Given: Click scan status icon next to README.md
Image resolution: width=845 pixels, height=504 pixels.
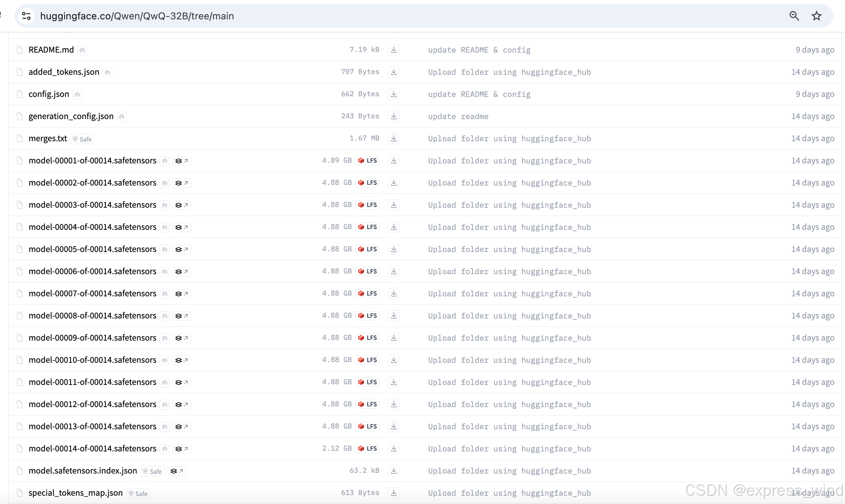Looking at the screenshot, I should tap(82, 51).
